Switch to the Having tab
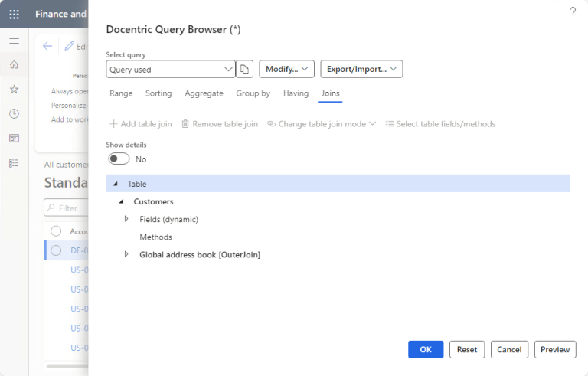Viewport: 588px width, 376px height. click(x=296, y=93)
